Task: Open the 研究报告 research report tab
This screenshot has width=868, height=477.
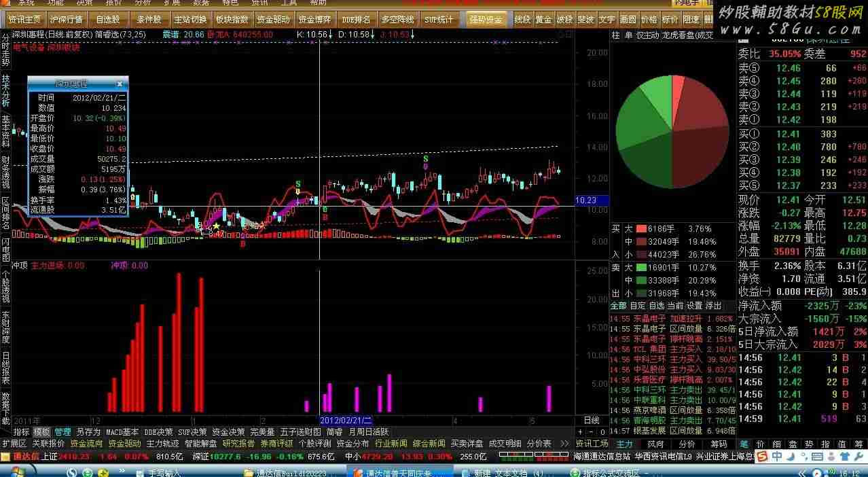Action: click(x=239, y=444)
